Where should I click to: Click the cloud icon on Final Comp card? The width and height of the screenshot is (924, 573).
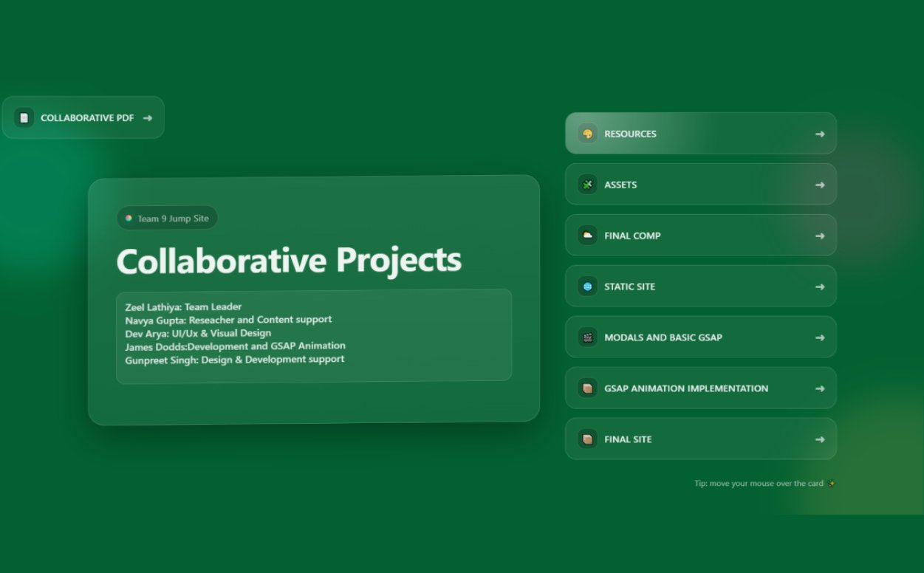tap(587, 236)
